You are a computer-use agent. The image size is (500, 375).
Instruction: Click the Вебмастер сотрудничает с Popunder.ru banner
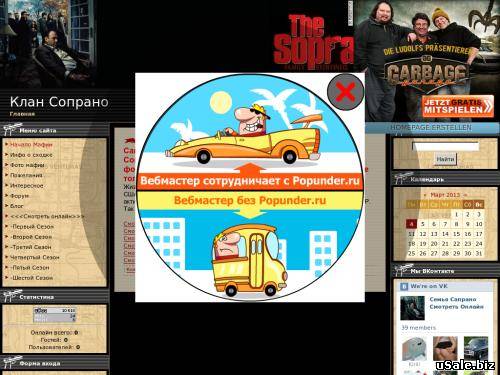pyautogui.click(x=250, y=181)
